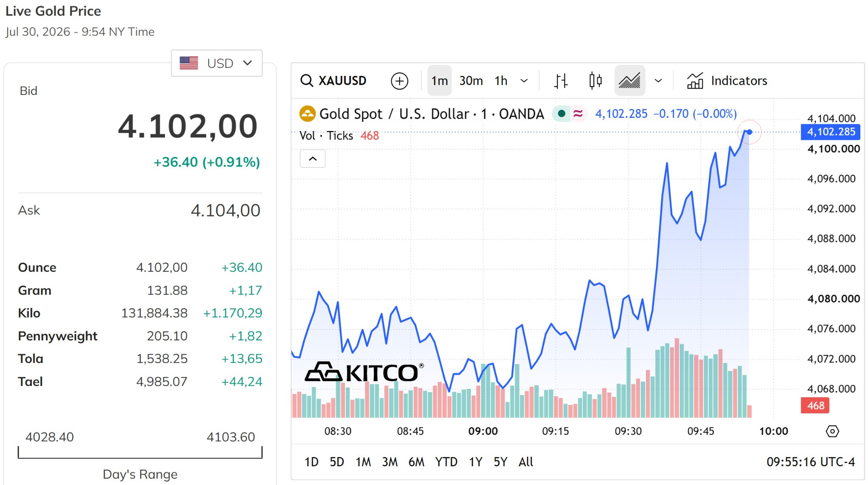Screen dimensions: 868x485
Task: Switch to the 1h interval
Action: 501,81
